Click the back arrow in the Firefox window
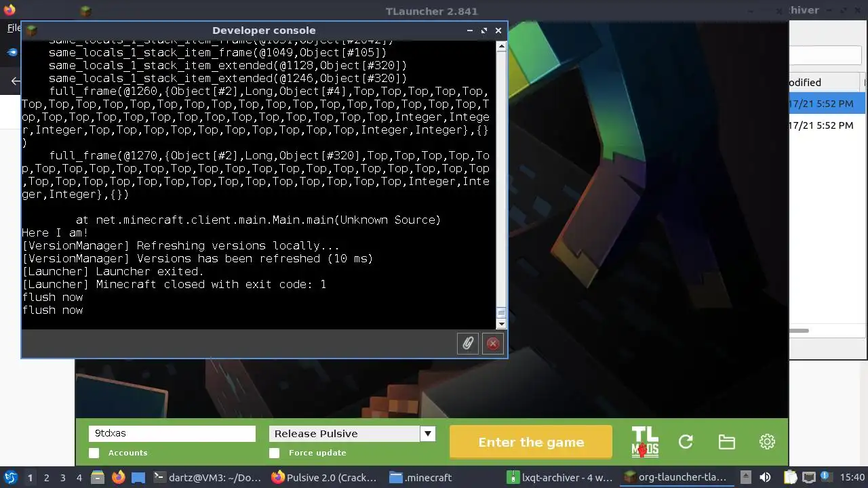 [x=16, y=81]
